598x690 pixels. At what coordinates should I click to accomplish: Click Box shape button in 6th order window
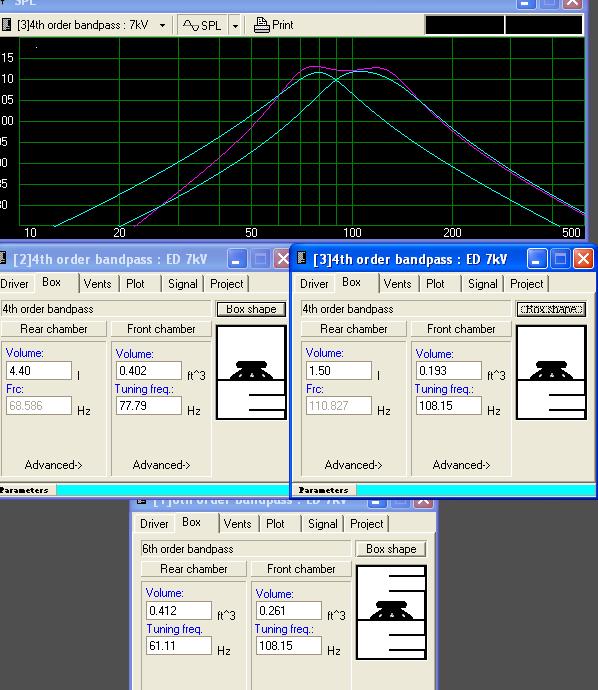click(x=391, y=549)
